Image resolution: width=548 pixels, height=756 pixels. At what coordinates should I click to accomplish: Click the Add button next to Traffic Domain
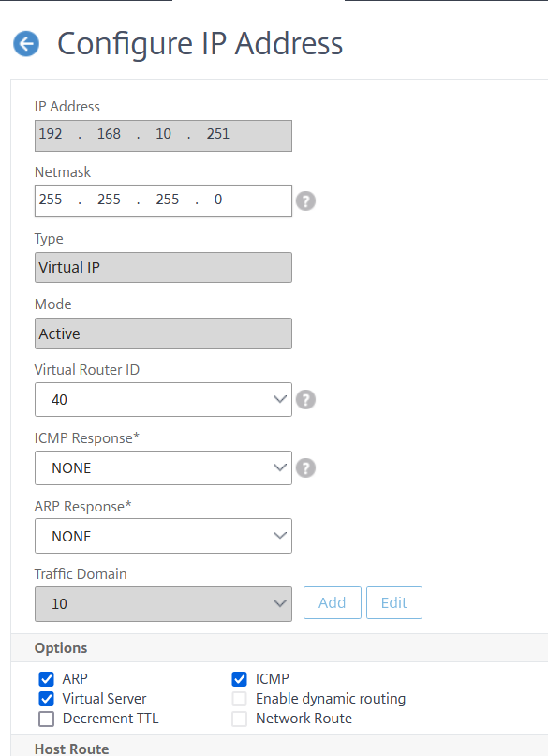[x=332, y=603]
